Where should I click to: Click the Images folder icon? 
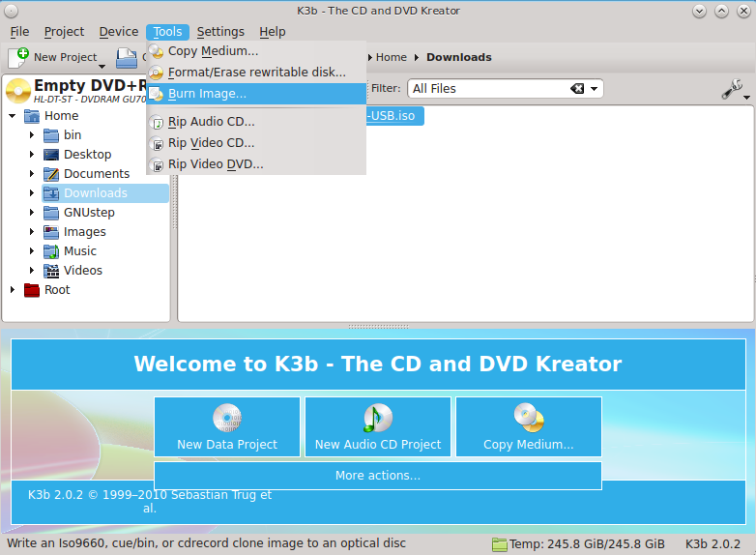click(51, 232)
